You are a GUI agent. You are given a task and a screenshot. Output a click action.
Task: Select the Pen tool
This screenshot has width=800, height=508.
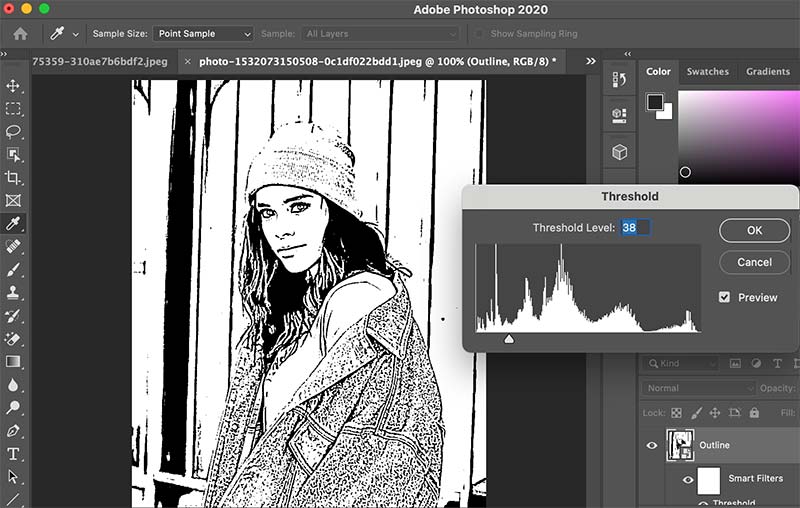click(x=13, y=431)
